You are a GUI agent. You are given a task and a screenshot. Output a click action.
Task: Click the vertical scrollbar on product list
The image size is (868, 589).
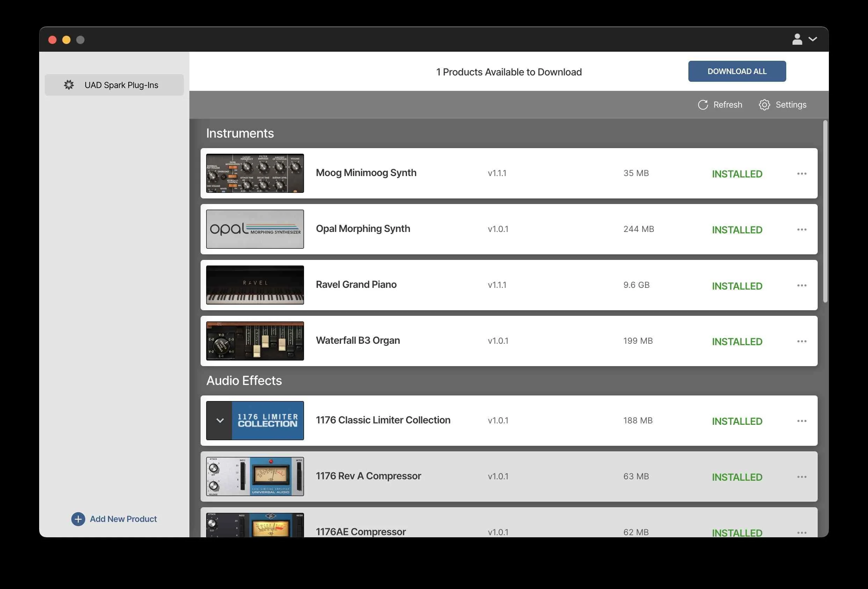tap(825, 211)
